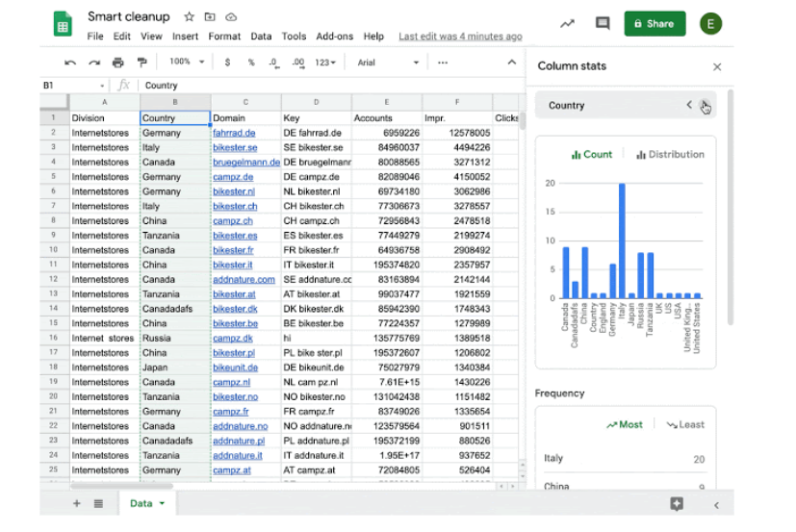Click the Google Sheets home icon
Viewport: 796px width, 532px height.
[x=63, y=24]
